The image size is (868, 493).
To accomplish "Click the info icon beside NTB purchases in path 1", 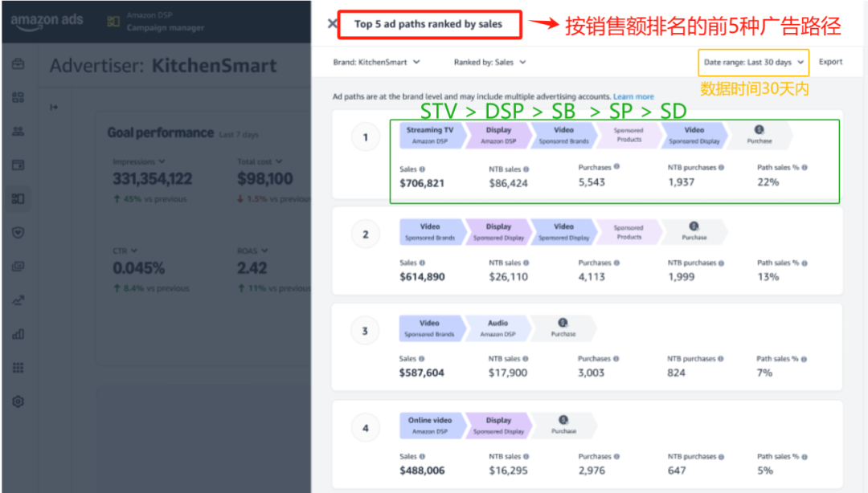I will [x=721, y=168].
